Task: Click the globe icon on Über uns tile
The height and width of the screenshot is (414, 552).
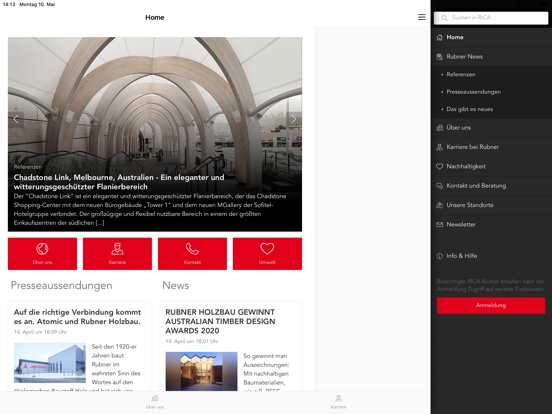Action: 42,249
